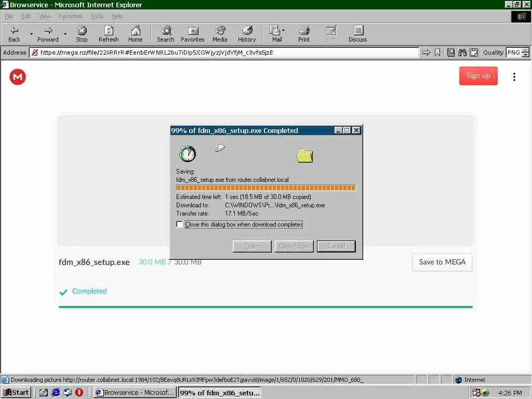Click the page icon left of the binoculars
This screenshot has height=399, width=532.
coord(450,52)
